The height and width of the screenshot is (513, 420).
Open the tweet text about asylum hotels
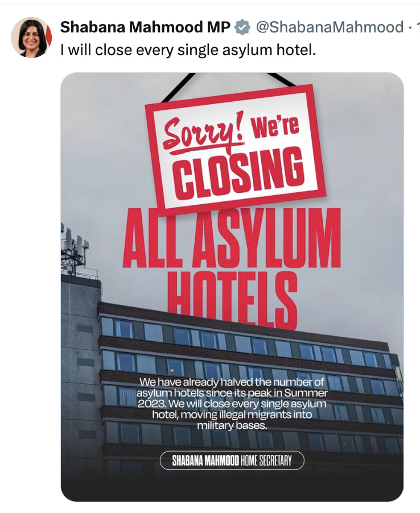click(x=188, y=50)
